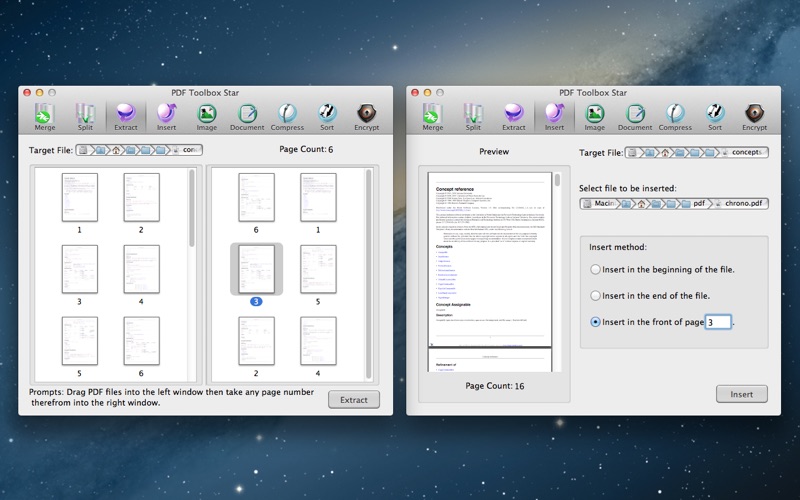
Task: Select page 5 thumbnail in right extract pane
Action: [x=318, y=269]
